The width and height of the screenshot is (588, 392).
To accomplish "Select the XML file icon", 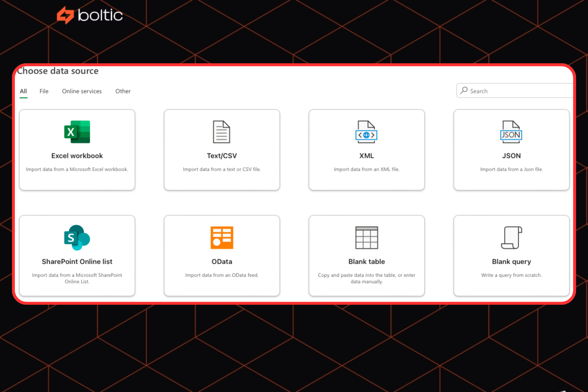I will (366, 132).
